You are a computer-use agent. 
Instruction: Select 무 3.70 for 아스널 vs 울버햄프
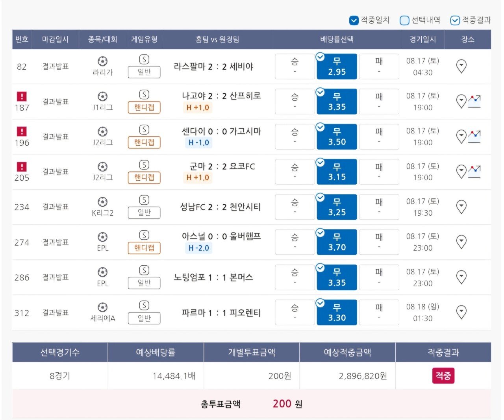tap(337, 242)
